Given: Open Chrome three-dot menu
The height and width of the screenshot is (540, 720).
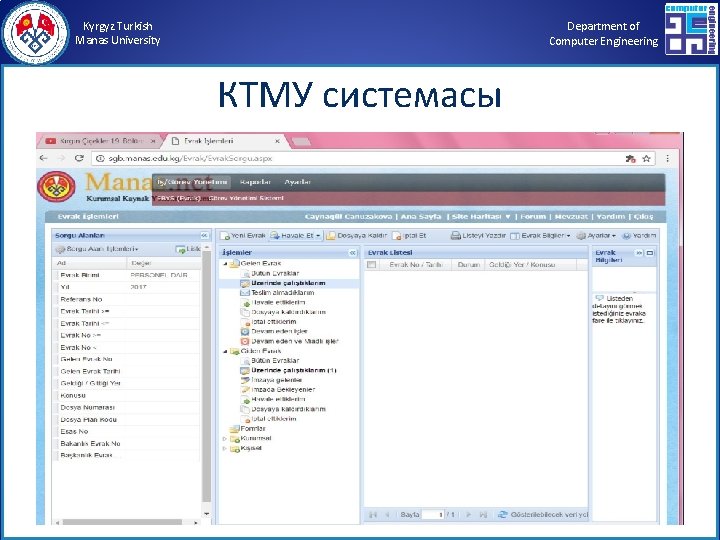Looking at the screenshot, I should click(x=667, y=158).
